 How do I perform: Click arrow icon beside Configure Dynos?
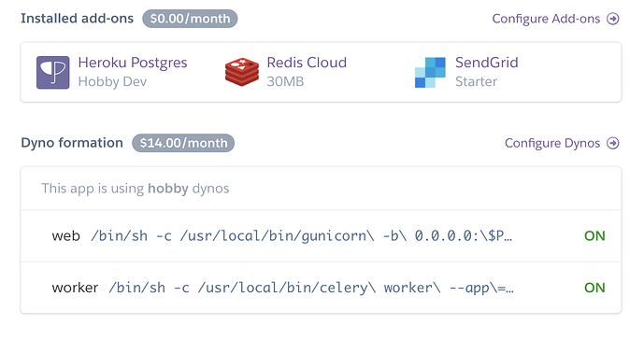[x=613, y=143]
